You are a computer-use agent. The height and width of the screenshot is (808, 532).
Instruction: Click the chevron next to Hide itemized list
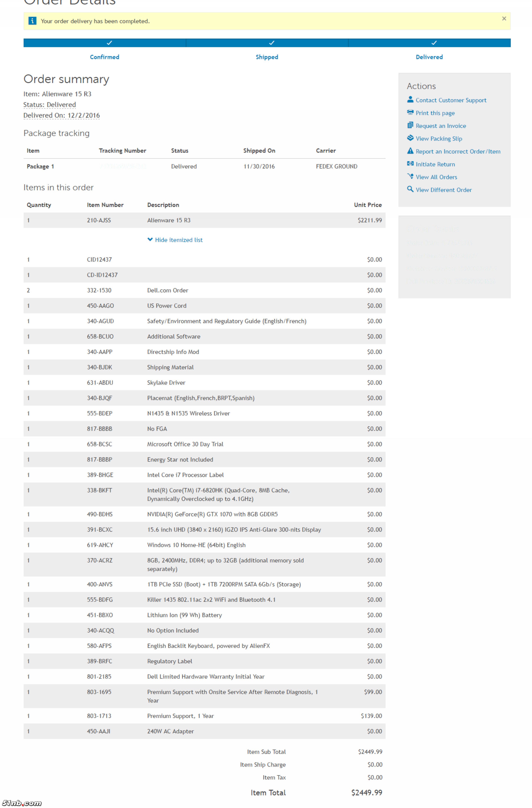[x=150, y=240]
